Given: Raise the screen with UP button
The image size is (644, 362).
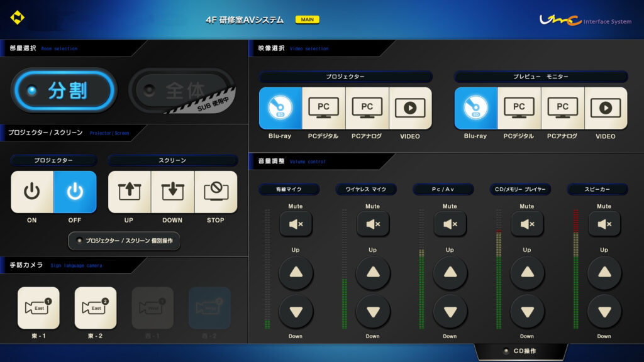Looking at the screenshot, I should coord(129,192).
